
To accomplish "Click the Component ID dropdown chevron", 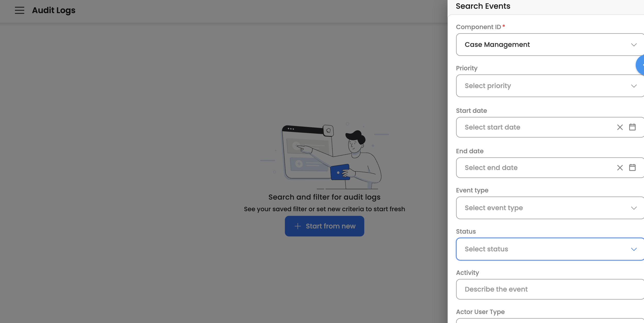I will click(634, 45).
